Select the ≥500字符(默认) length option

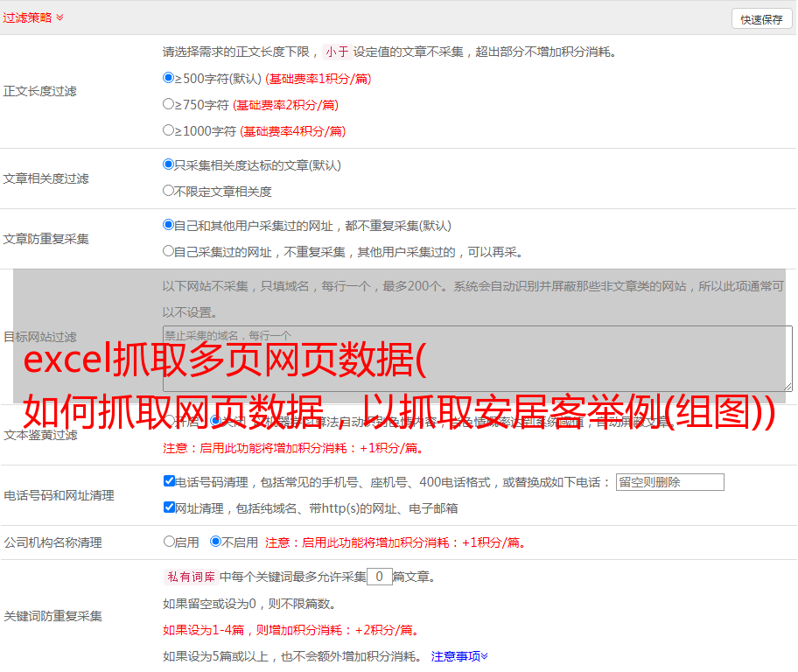click(x=168, y=78)
